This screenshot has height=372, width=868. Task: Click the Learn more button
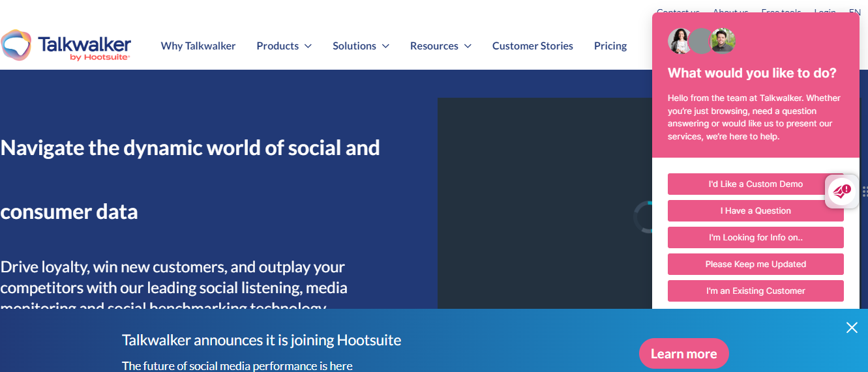coord(683,354)
